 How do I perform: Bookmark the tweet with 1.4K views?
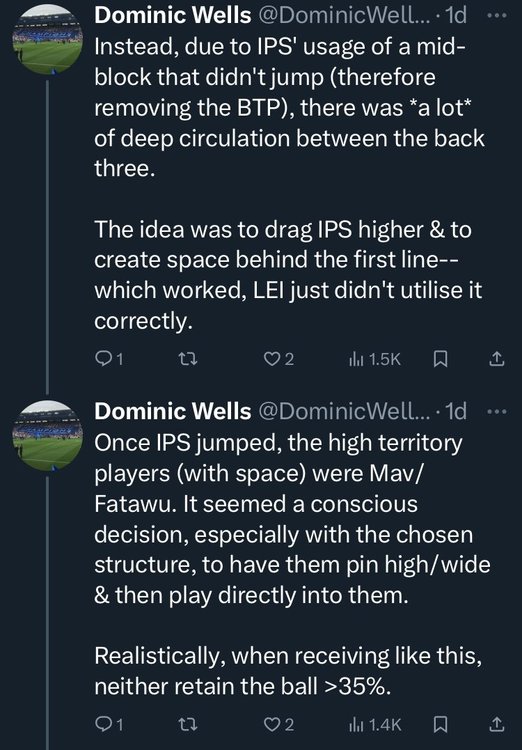coord(440,725)
